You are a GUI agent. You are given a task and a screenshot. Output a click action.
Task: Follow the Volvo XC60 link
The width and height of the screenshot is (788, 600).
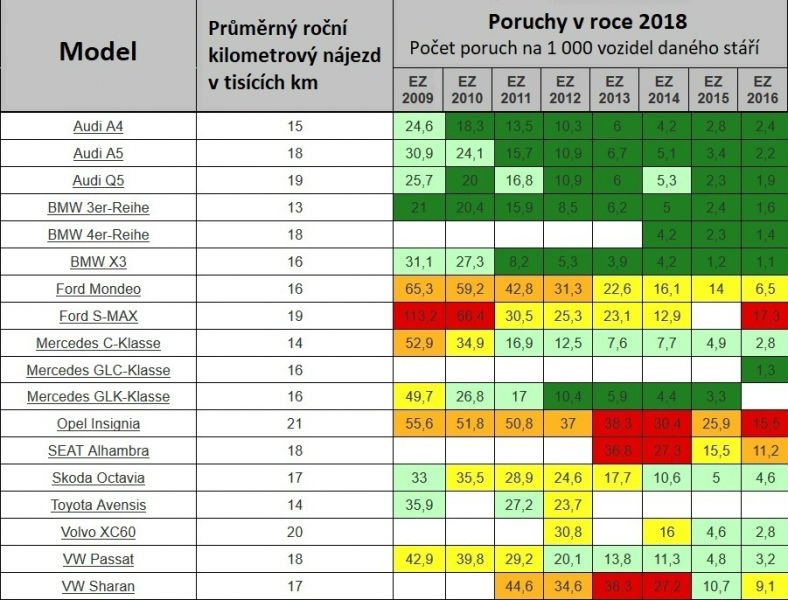point(98,532)
